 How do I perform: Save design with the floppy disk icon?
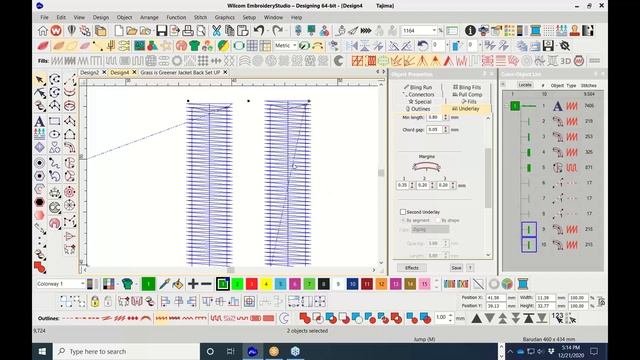[x=161, y=31]
